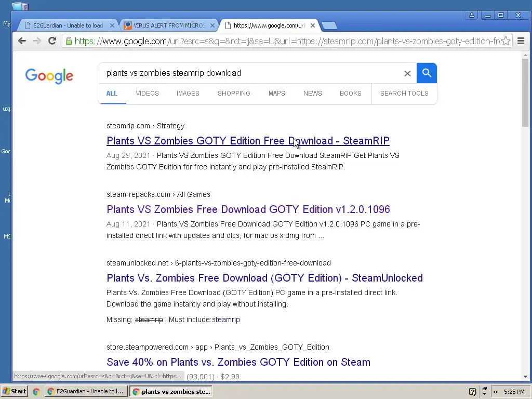Close the VIRUS ALERT tab
532x399 pixels.
pos(212,25)
